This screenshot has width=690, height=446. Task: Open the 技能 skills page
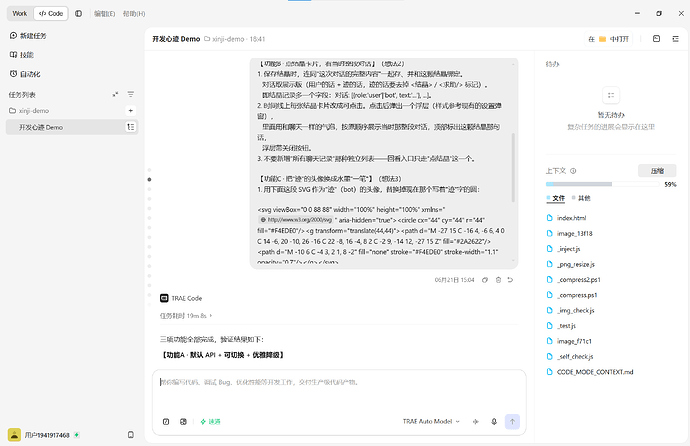click(x=22, y=55)
